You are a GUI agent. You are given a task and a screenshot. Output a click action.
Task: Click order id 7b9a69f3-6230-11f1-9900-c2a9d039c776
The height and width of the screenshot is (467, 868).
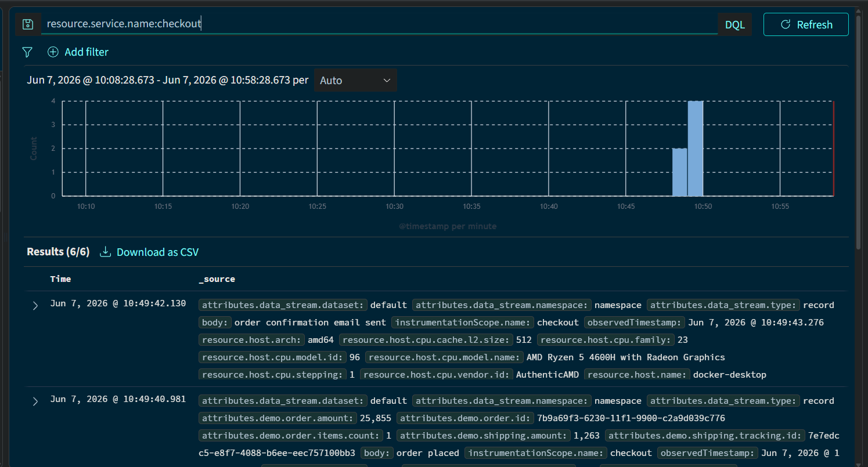[x=631, y=418]
